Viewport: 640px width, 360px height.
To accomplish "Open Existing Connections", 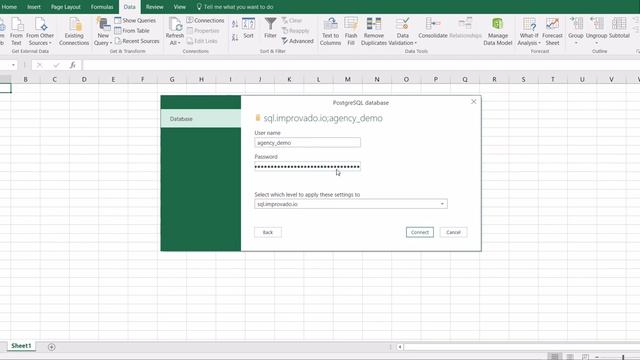I will click(x=74, y=31).
